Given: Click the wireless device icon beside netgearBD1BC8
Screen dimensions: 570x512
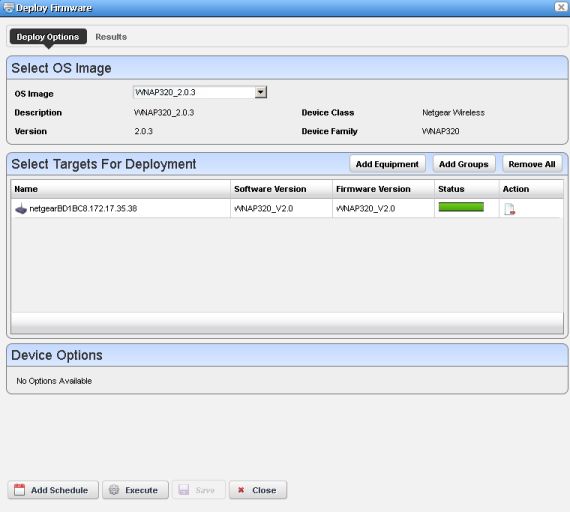Looking at the screenshot, I should (21, 209).
